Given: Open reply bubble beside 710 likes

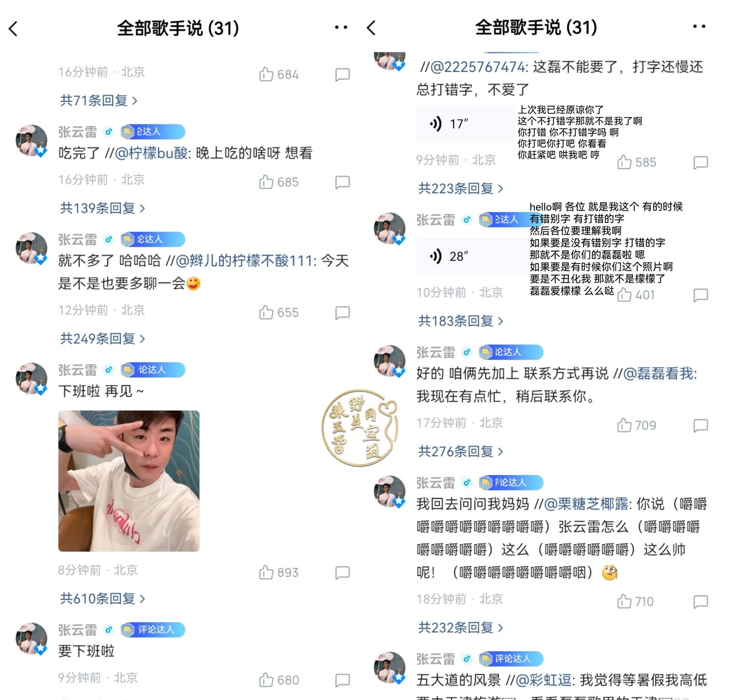Looking at the screenshot, I should coord(700,602).
